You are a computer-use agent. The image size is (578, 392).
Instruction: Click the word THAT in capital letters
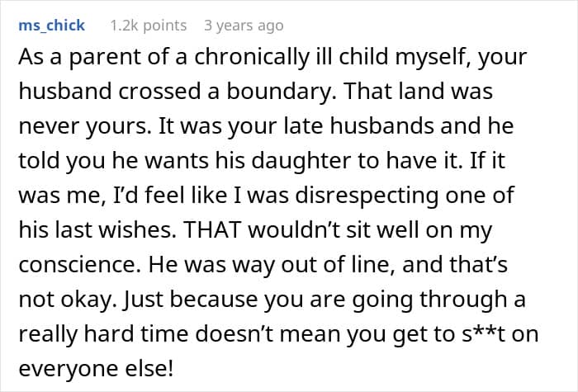tap(212, 229)
